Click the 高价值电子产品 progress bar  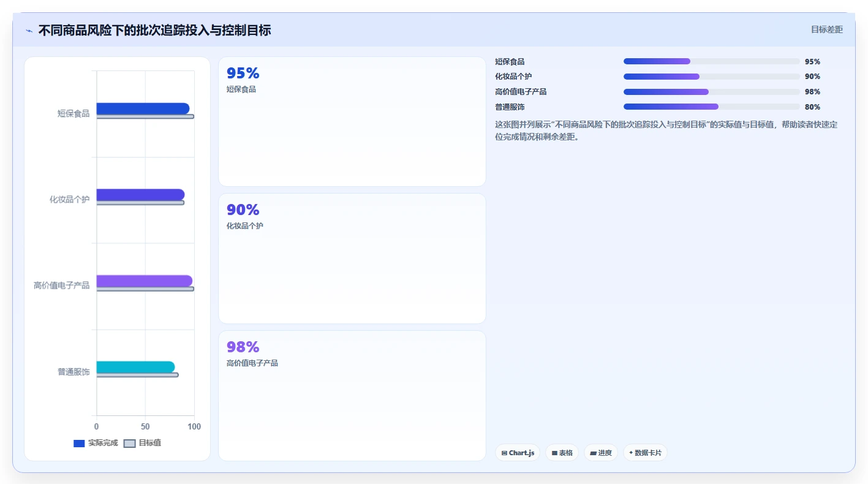pyautogui.click(x=712, y=92)
